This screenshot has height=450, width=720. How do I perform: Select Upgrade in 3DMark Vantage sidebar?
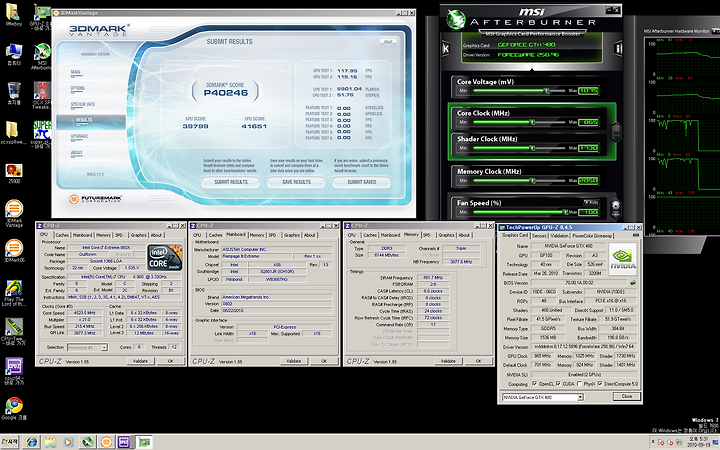click(x=79, y=136)
